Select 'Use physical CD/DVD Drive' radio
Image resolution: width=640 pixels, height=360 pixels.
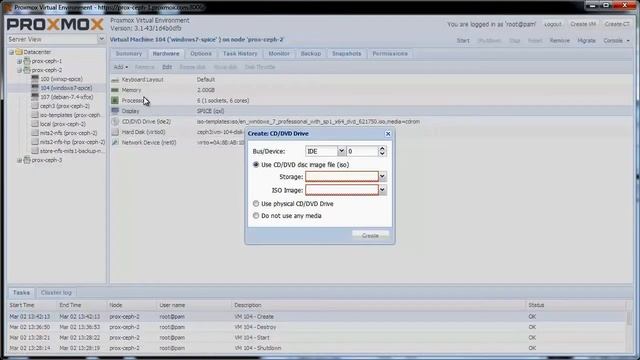point(256,203)
